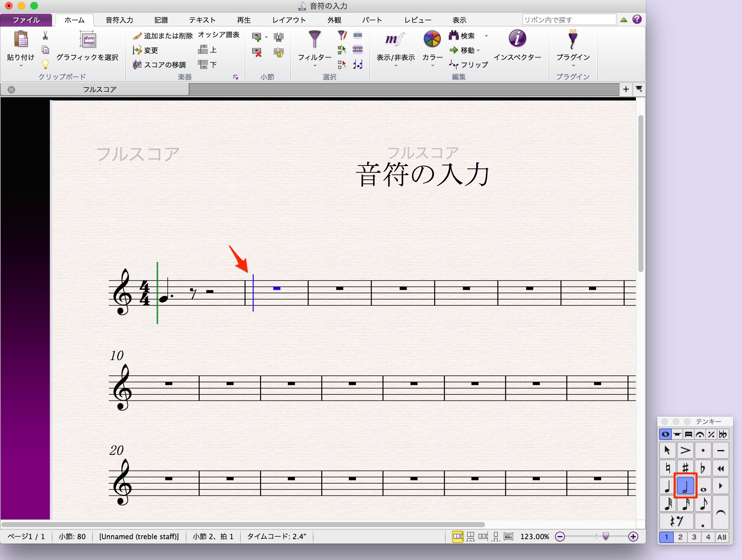Viewport: 742px width, 560px height.
Task: Switch to the 再生 tab
Action: point(244,20)
